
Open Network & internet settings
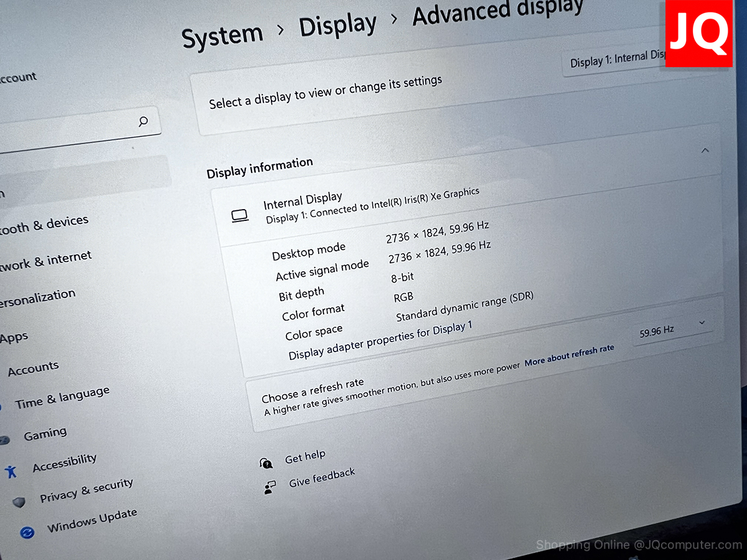point(46,260)
